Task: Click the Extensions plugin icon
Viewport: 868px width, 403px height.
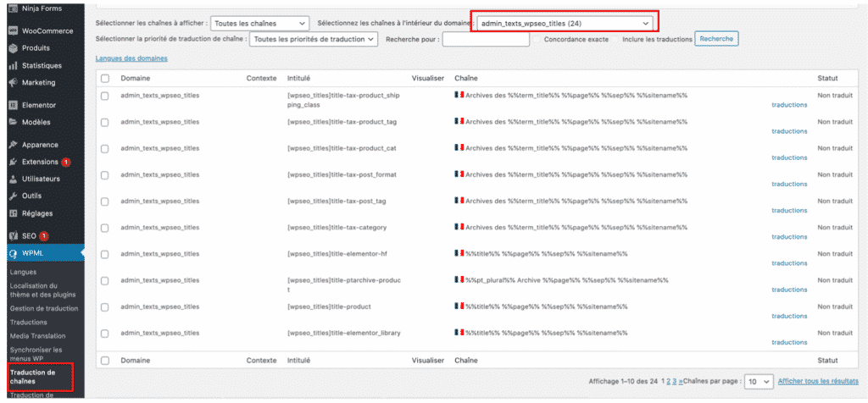Action: pyautogui.click(x=13, y=162)
